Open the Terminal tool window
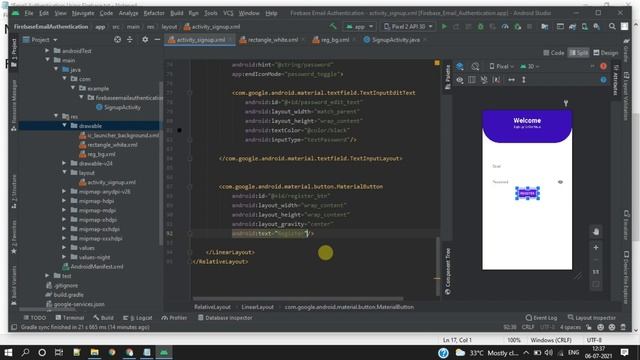Image resolution: width=640 pixels, height=360 pixels. tap(70, 318)
